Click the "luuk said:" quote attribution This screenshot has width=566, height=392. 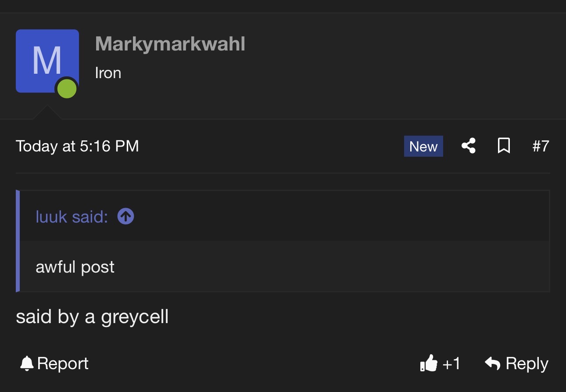[x=72, y=216]
